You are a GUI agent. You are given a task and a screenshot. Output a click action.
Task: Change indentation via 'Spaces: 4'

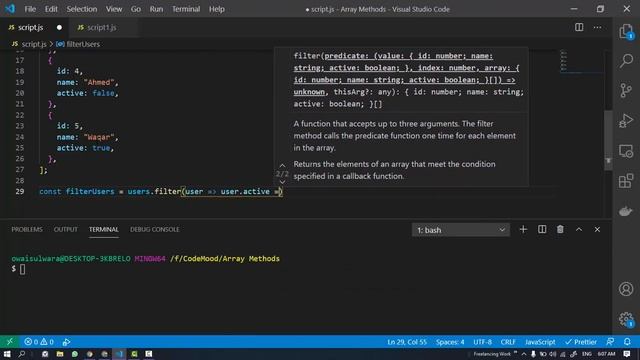[450, 342]
